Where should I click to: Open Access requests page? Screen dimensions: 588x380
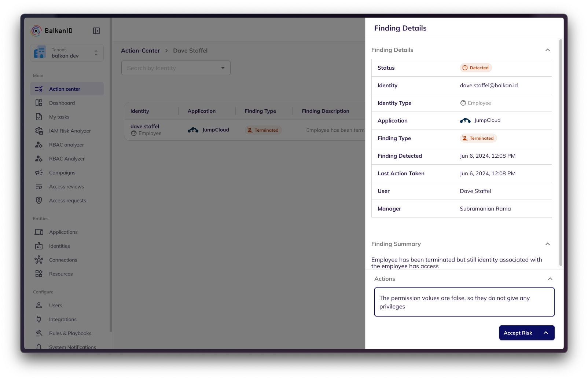pos(67,200)
